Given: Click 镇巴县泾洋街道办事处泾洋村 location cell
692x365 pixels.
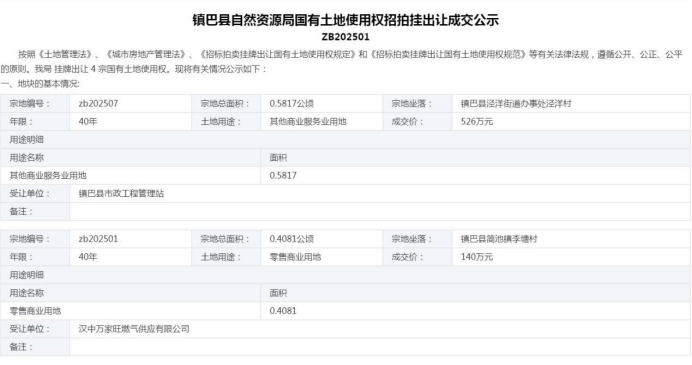Looking at the screenshot, I should 571,104.
